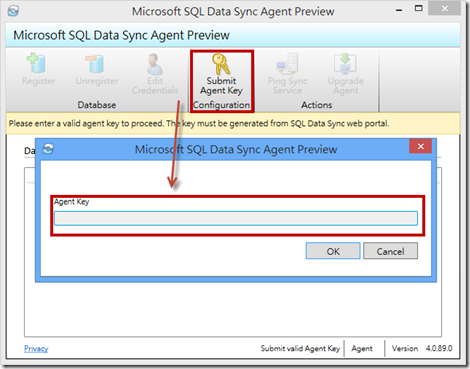
Task: Click inside the Agent Key text field
Action: 236,218
